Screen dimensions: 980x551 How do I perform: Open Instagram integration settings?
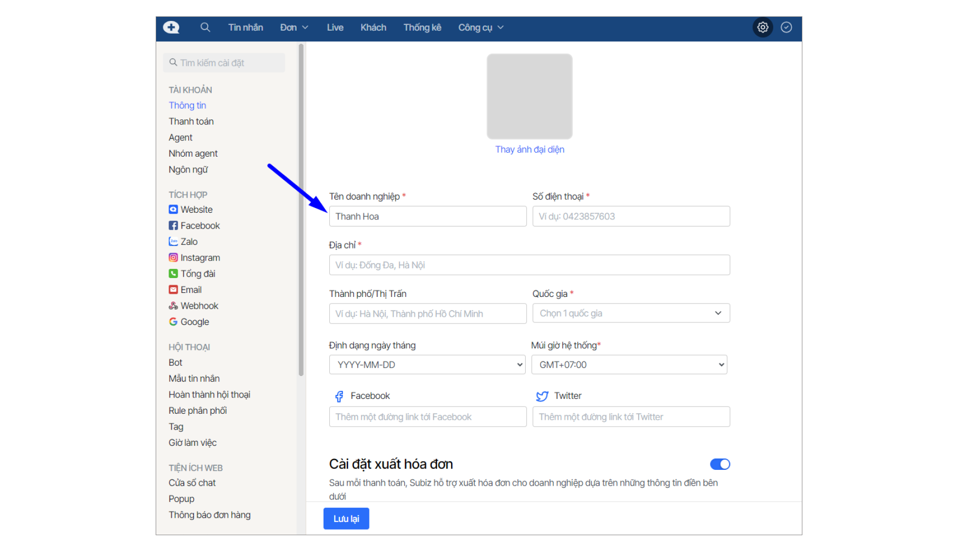tap(200, 258)
